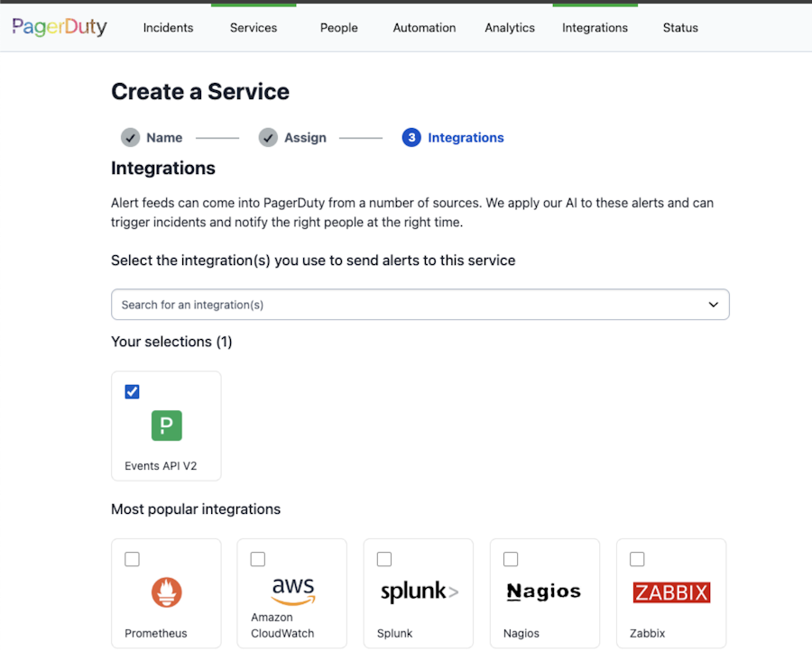Open the Services menu

254,28
